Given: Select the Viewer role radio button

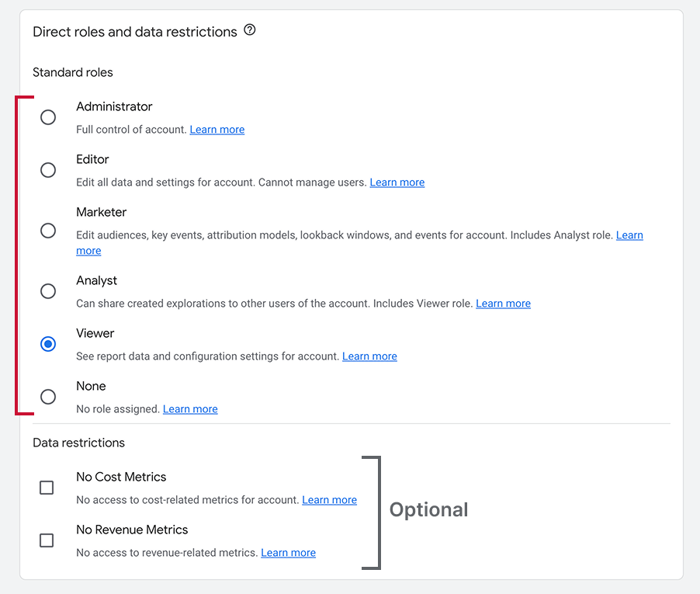Looking at the screenshot, I should pos(48,344).
